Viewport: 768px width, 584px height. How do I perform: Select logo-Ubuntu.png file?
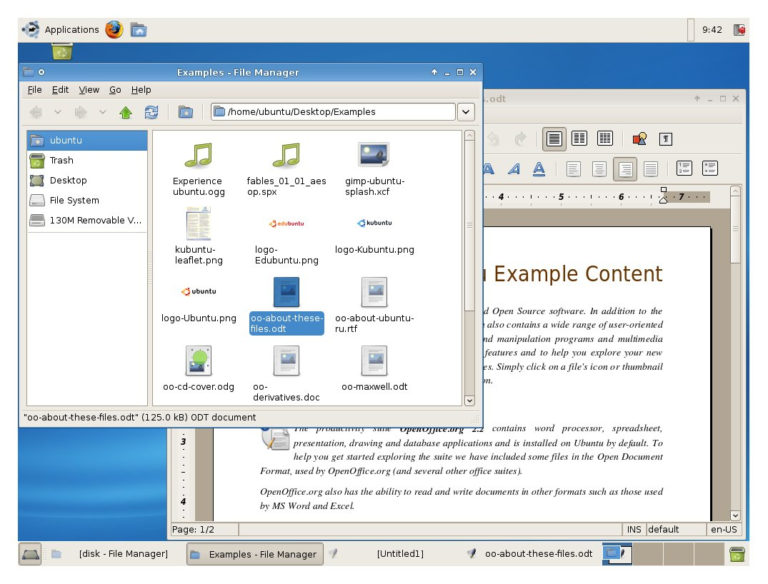point(198,305)
